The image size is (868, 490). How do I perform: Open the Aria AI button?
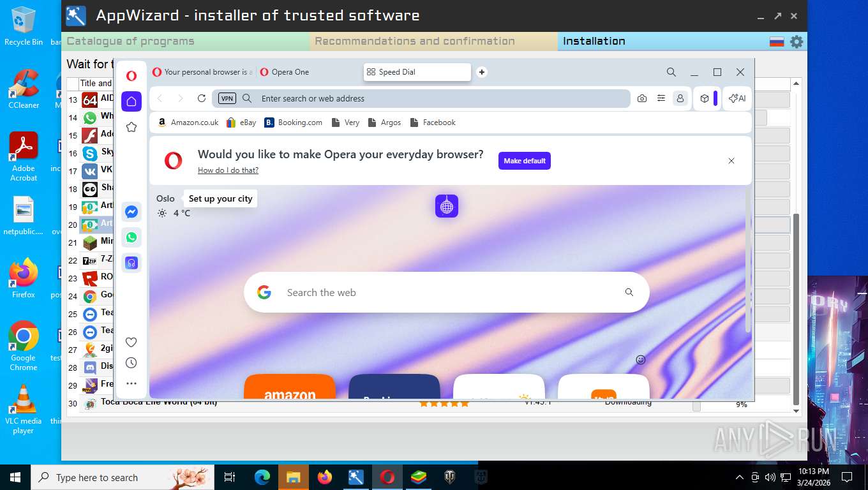[737, 98]
